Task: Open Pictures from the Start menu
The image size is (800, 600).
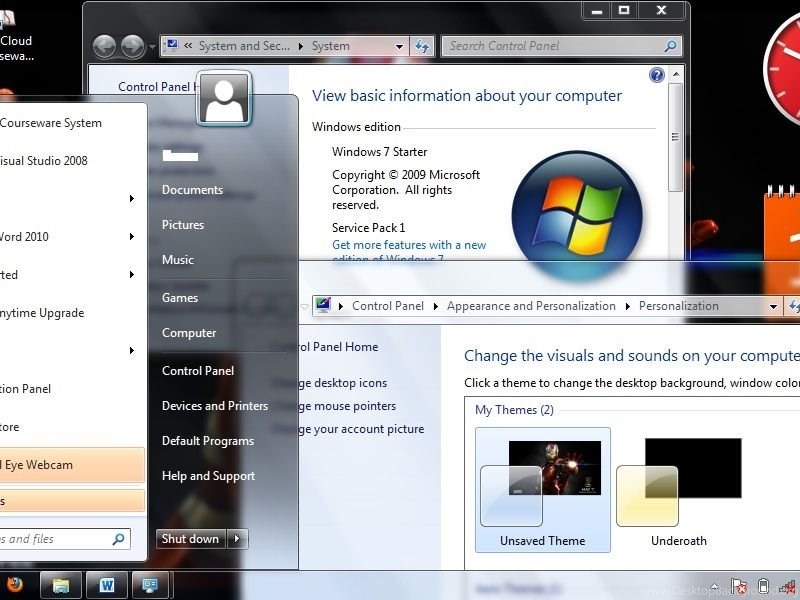Action: point(183,224)
